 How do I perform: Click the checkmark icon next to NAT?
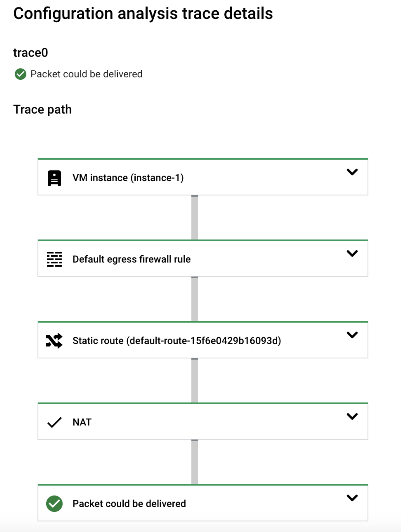click(54, 422)
